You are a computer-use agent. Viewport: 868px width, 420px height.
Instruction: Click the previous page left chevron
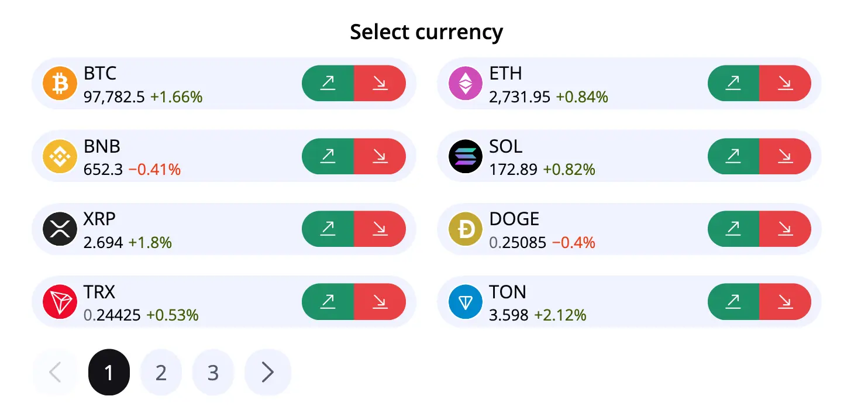[55, 372]
